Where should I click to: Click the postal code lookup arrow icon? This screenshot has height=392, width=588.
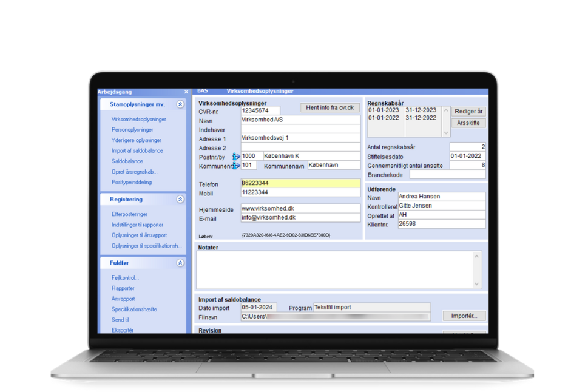click(237, 157)
